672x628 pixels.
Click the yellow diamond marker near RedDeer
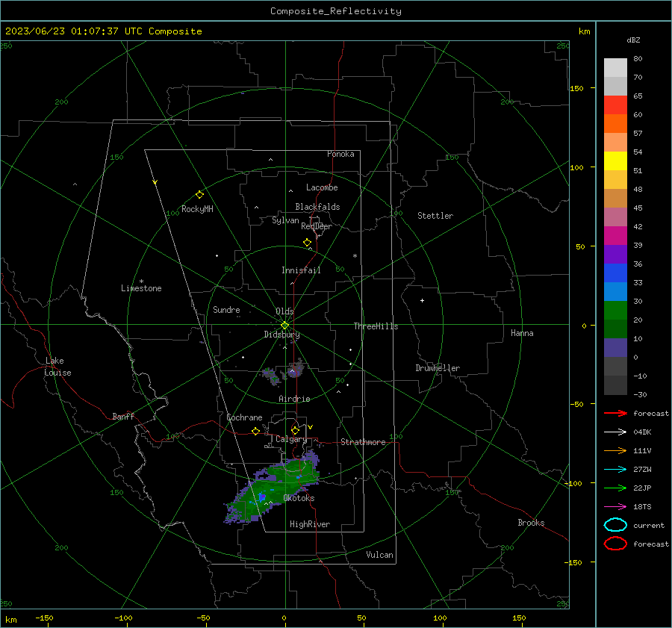coord(307,243)
